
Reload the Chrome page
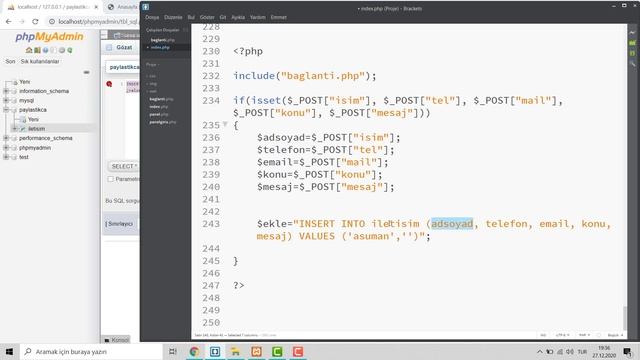click(35, 21)
